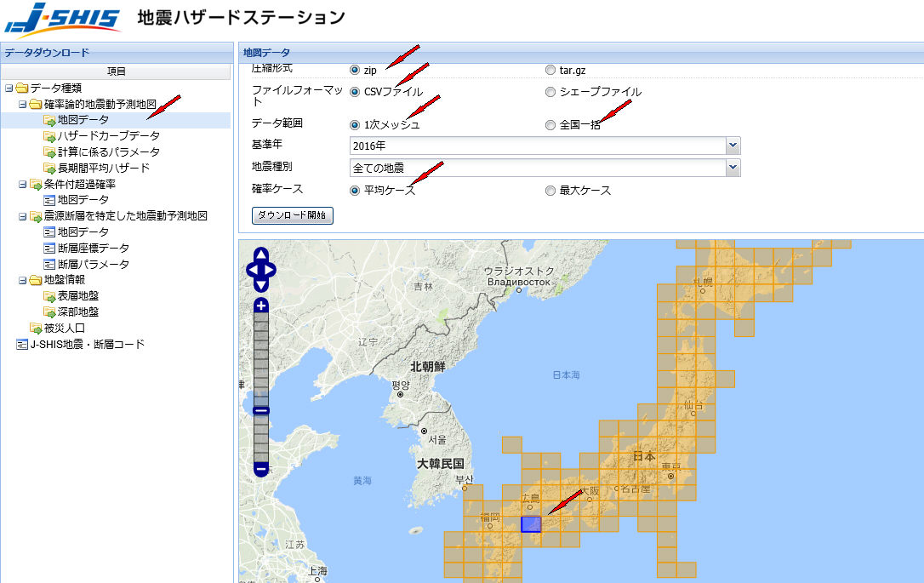Image resolution: width=924 pixels, height=583 pixels.
Task: Open 長期間平均ハザード in the tree
Action: (x=103, y=168)
